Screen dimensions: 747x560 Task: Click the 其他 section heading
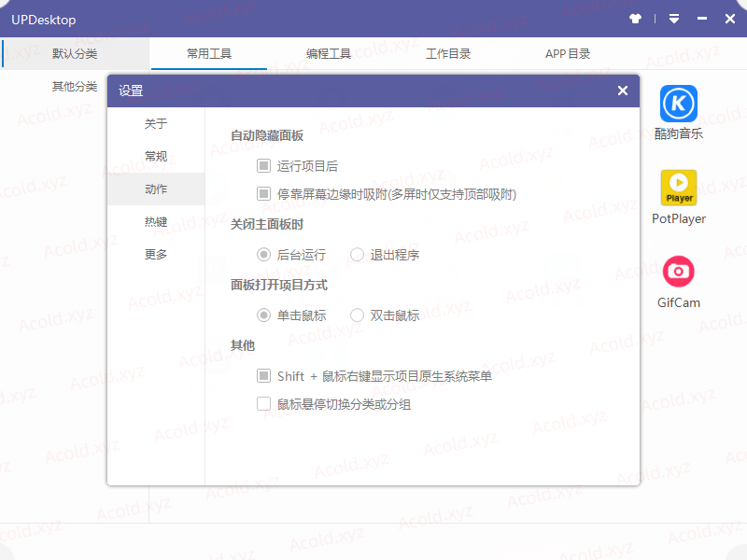click(x=243, y=345)
